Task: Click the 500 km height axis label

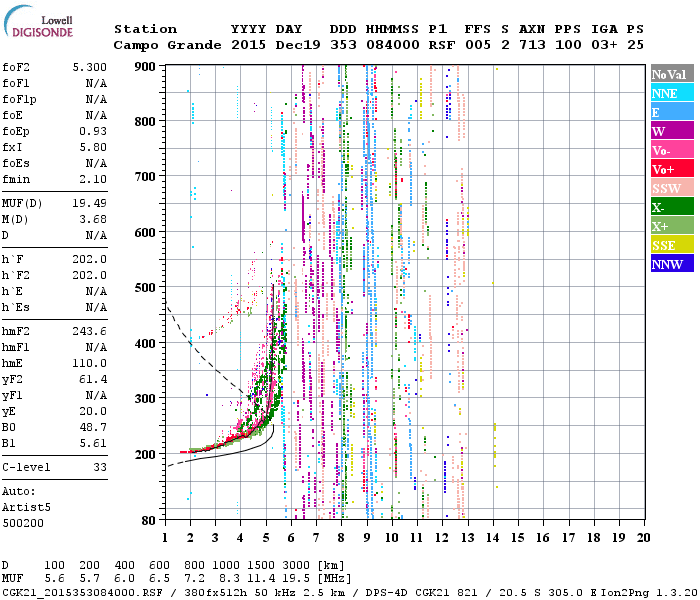Action: (x=145, y=288)
